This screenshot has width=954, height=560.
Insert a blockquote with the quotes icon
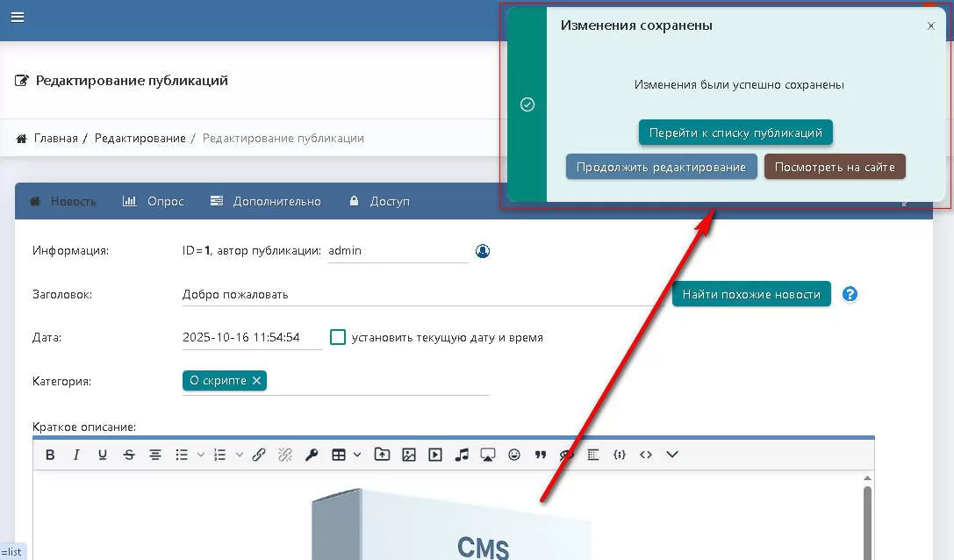(540, 455)
